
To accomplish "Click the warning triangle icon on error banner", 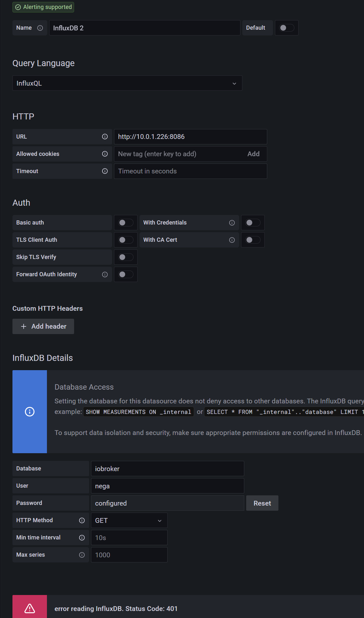I will coord(30,608).
